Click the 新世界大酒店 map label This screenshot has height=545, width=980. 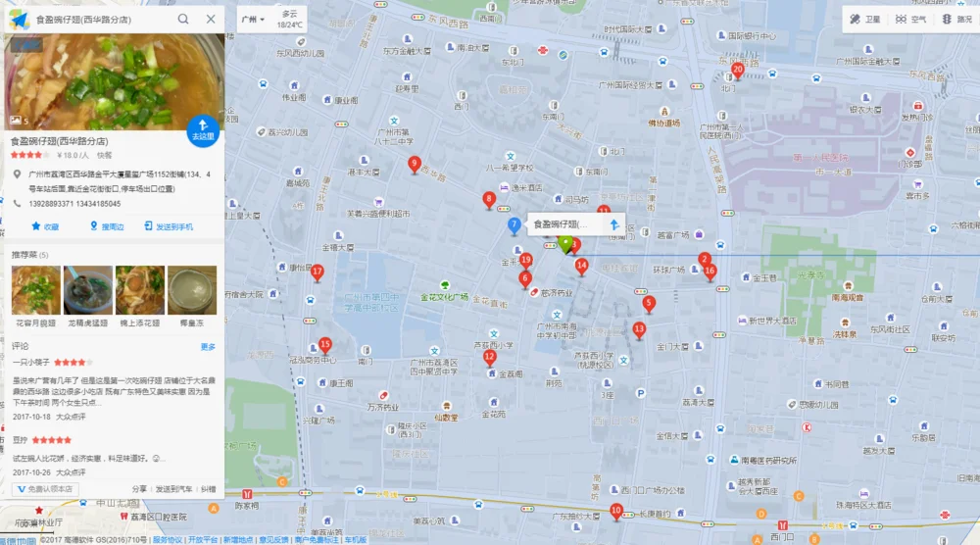(772, 321)
